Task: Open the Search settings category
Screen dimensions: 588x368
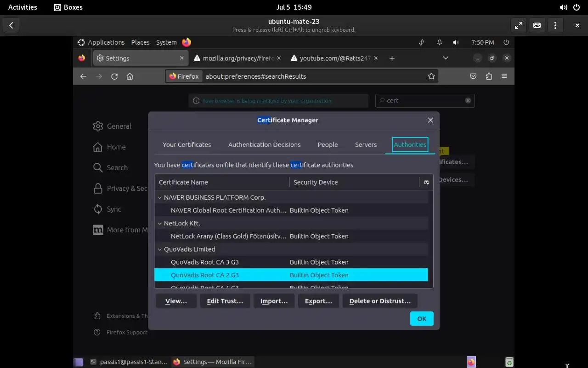Action: [110, 168]
